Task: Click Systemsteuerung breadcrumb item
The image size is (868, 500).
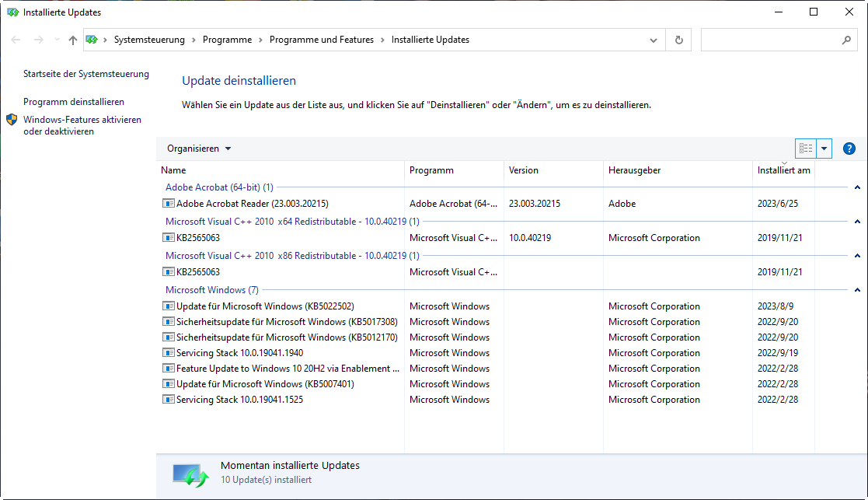Action: [149, 40]
